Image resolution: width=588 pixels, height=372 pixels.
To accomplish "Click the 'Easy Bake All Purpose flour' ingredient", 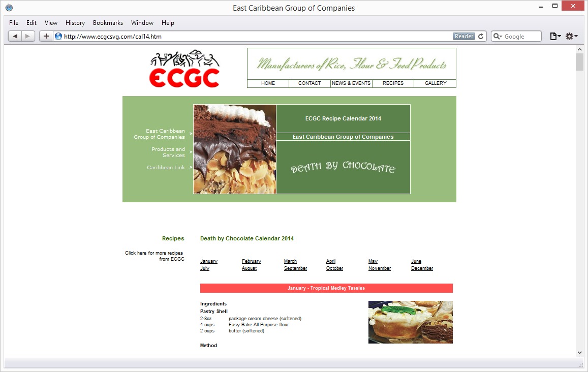I will pyautogui.click(x=259, y=325).
